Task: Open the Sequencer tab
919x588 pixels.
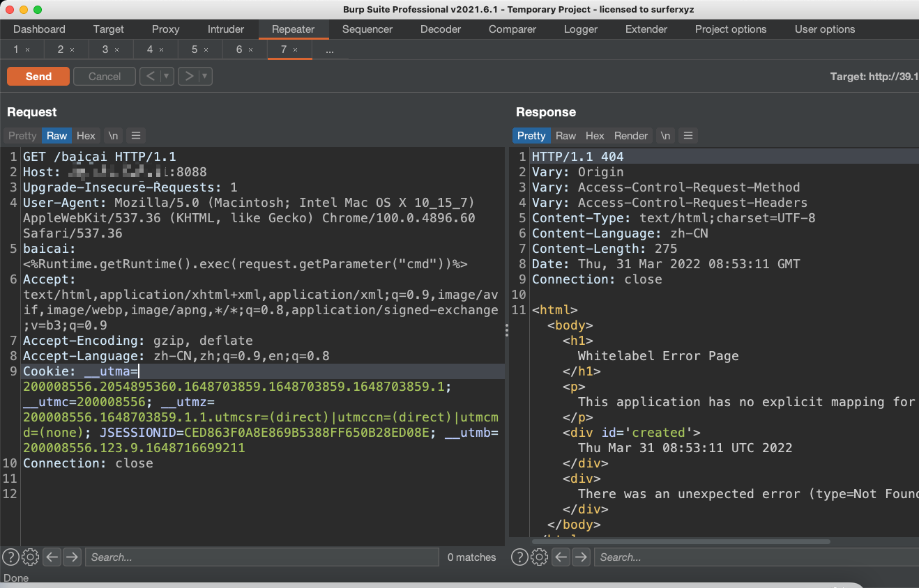Action: [367, 29]
